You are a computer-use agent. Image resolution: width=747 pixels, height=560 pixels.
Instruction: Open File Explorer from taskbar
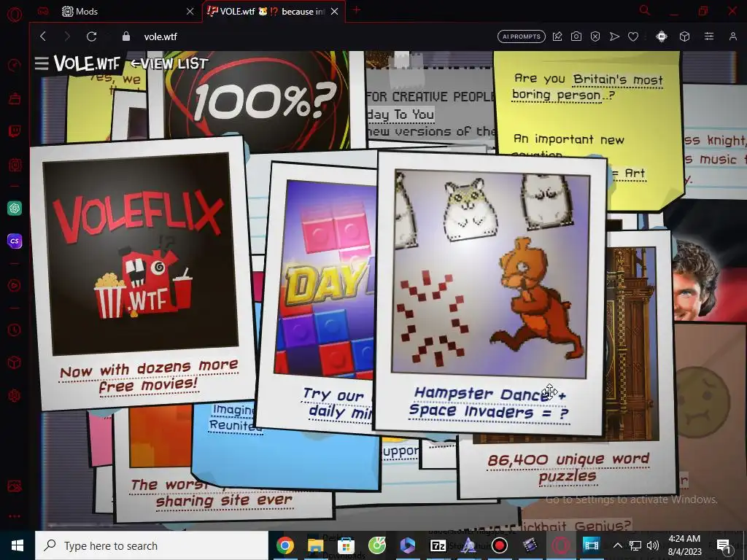click(315, 545)
